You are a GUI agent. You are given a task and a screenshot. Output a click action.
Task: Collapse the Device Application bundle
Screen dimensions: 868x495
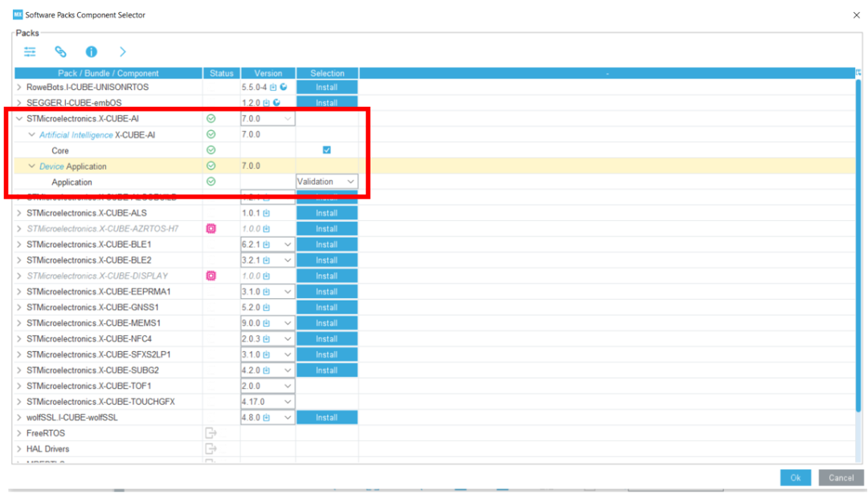tap(31, 166)
